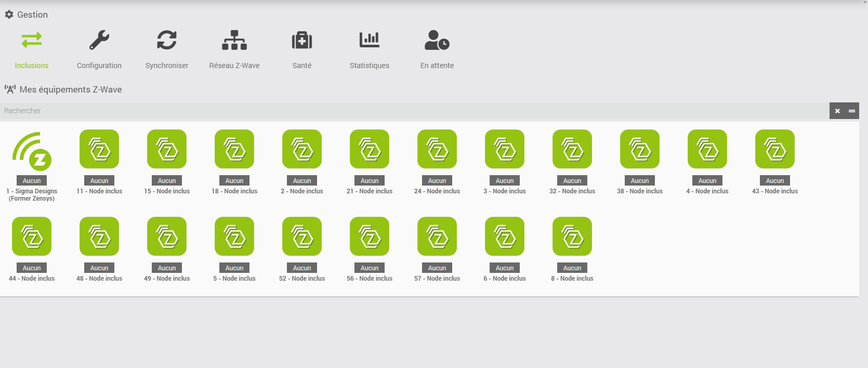This screenshot has height=368, width=868.
Task: Open node 38 device icon
Action: click(640, 149)
